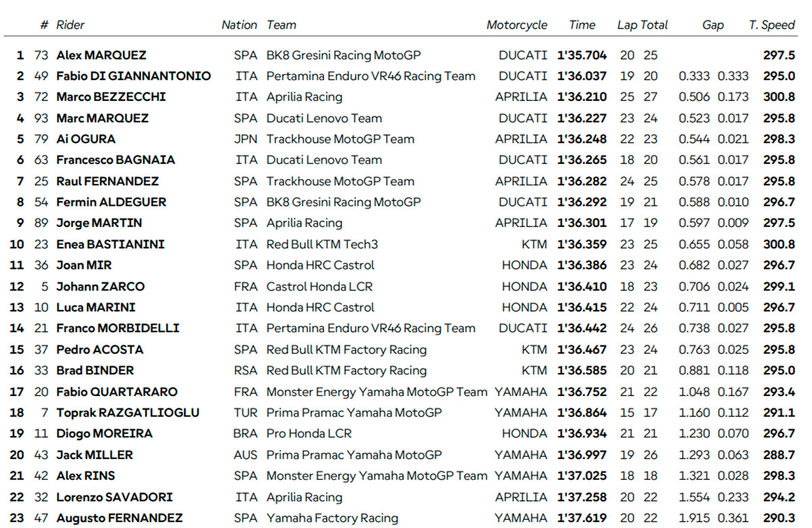The width and height of the screenshot is (812, 528).
Task: Click Lorenzo SAVADORI's lap time 1'37.258
Action: pyautogui.click(x=582, y=498)
